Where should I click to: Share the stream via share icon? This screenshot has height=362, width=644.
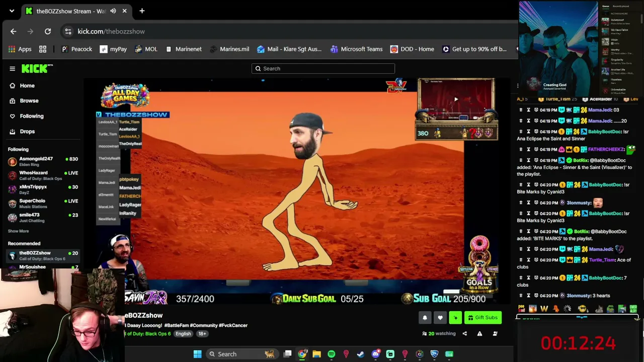(x=464, y=334)
